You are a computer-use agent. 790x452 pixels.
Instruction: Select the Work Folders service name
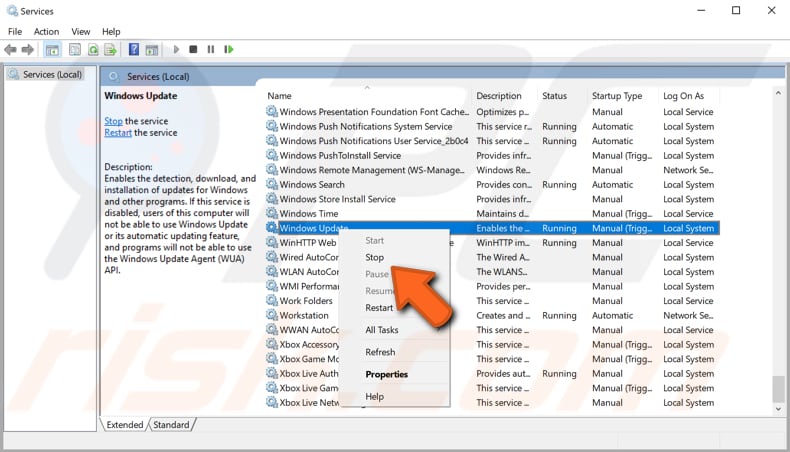[306, 301]
